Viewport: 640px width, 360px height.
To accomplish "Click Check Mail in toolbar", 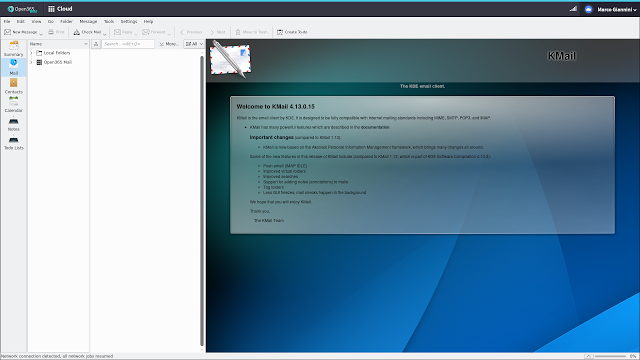I will [87, 32].
